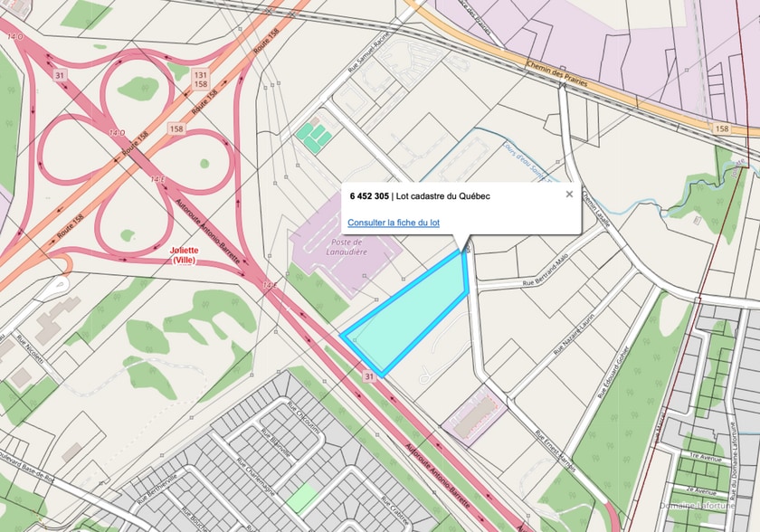Close the lot 6 452 305 popup
This screenshot has height=532, width=760.
click(x=569, y=195)
